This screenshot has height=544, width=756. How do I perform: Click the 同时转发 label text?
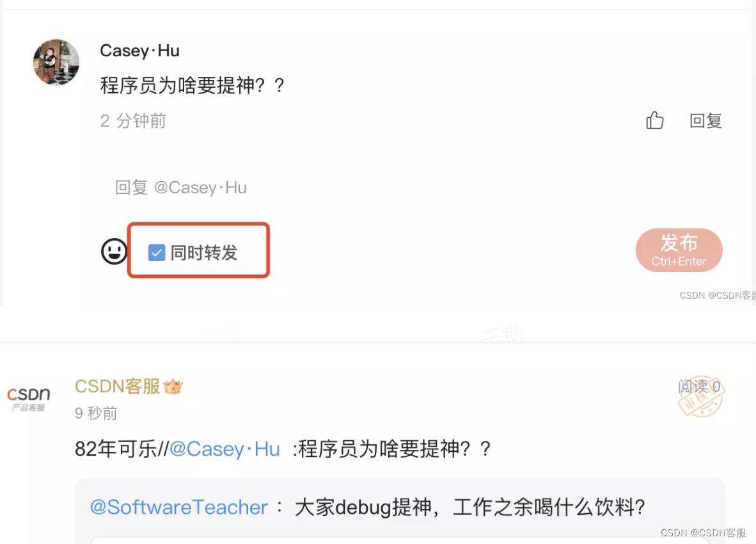(204, 252)
